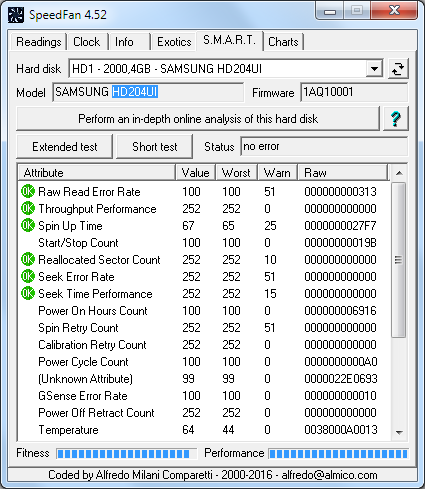Click the Worst column header
Viewport: 425px width, 489px height.
click(x=237, y=173)
